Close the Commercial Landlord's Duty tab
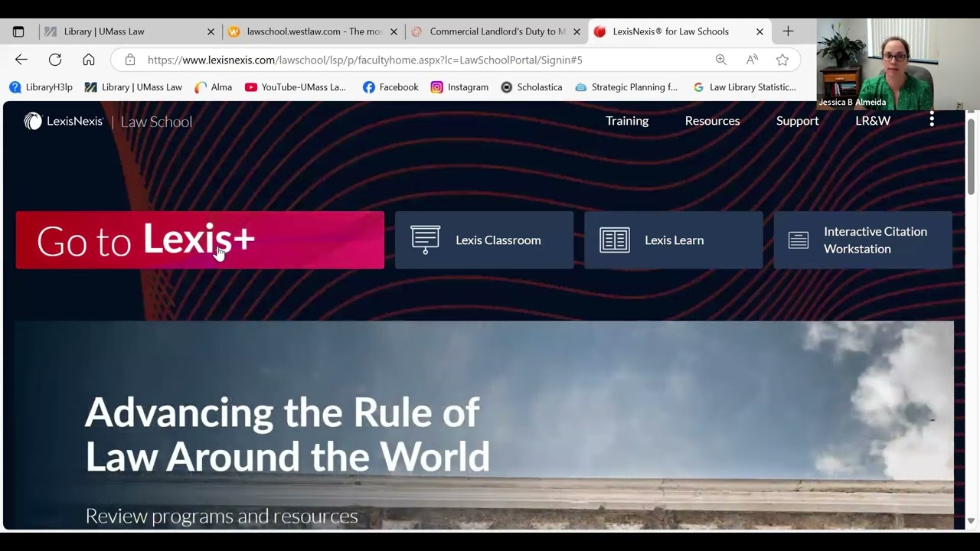Image resolution: width=980 pixels, height=551 pixels. [x=577, y=31]
